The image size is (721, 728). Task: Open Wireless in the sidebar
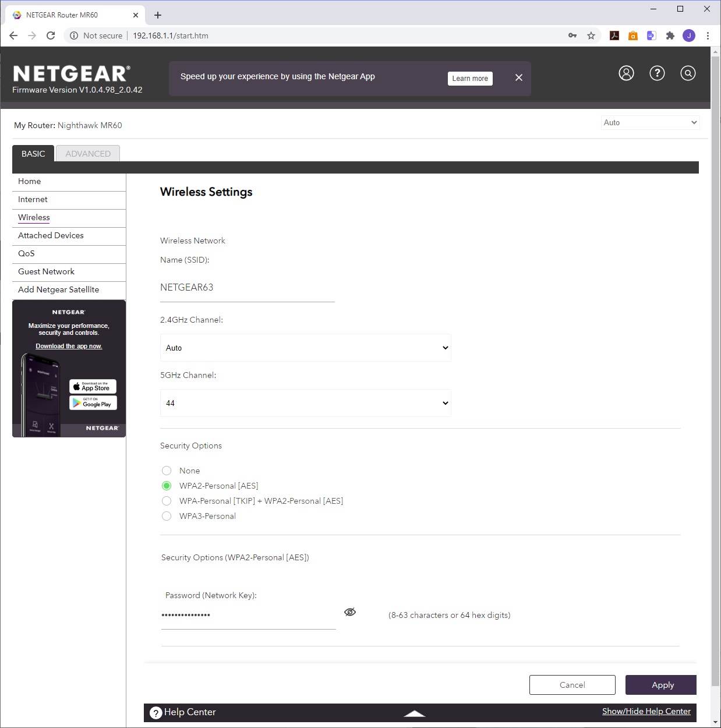point(34,217)
